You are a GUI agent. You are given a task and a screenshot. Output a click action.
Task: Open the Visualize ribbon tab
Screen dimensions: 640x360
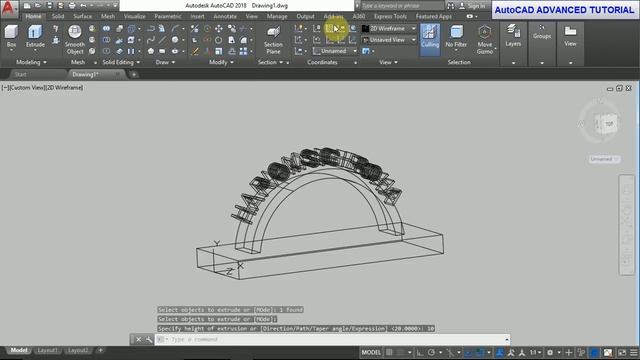pos(134,16)
